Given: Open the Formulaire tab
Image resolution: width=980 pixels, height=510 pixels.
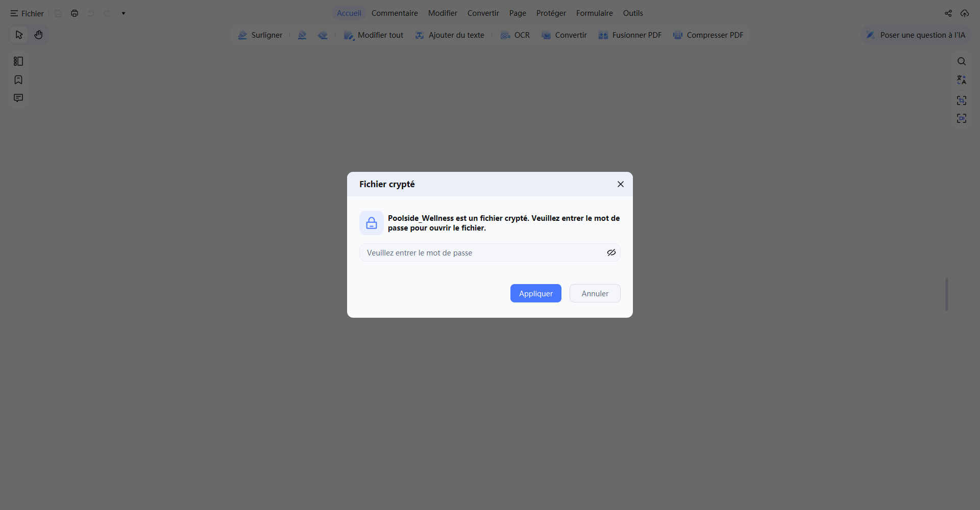Looking at the screenshot, I should pos(595,13).
